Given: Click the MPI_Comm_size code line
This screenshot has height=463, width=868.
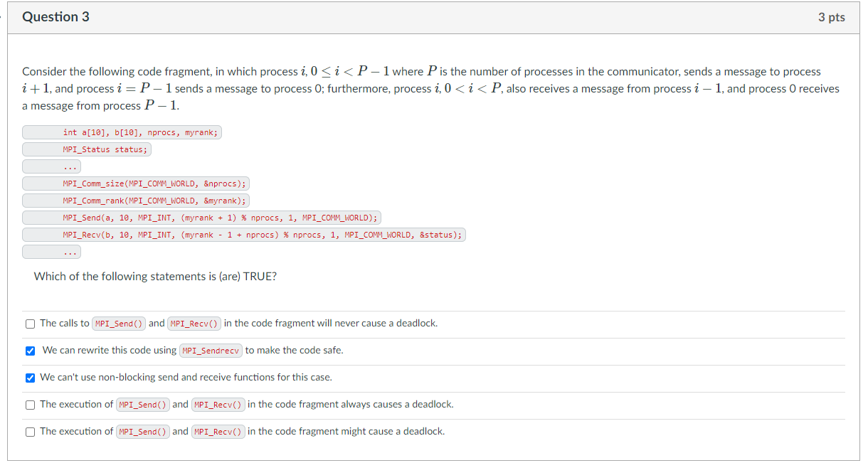Looking at the screenshot, I should pyautogui.click(x=135, y=183).
